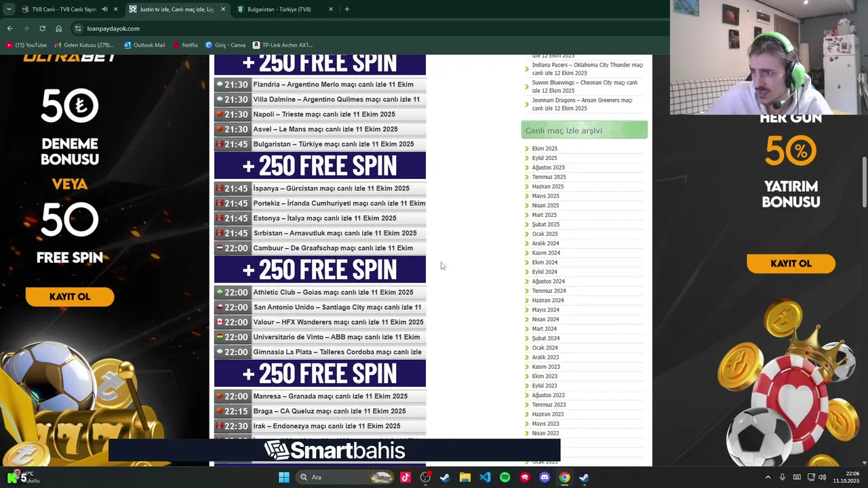Click microphone icon in system tray
Image resolution: width=868 pixels, height=488 pixels.
click(x=782, y=477)
